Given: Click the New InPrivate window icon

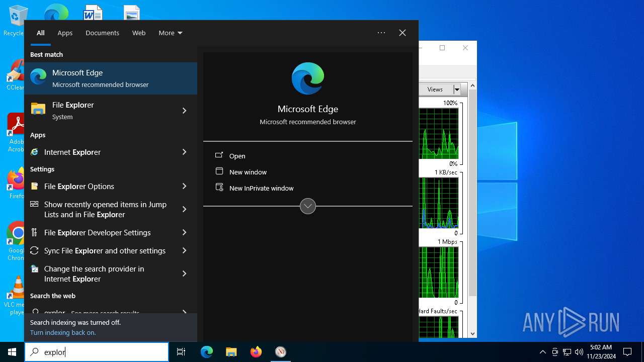Looking at the screenshot, I should tap(219, 188).
